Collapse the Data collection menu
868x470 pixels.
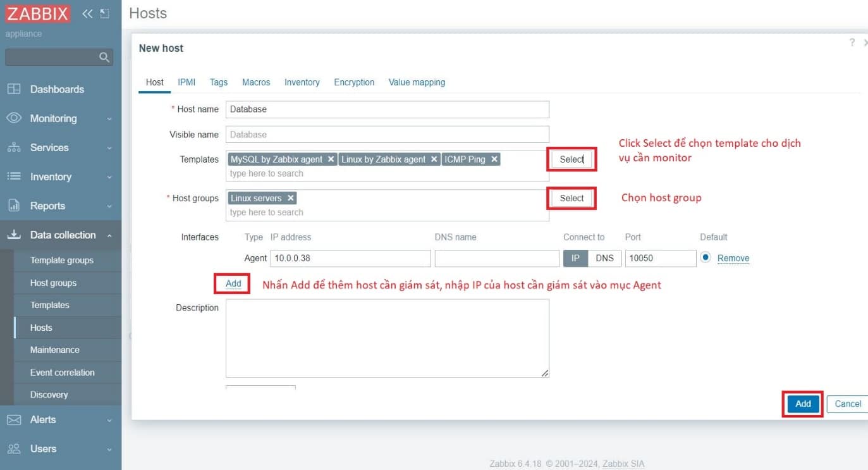[109, 235]
